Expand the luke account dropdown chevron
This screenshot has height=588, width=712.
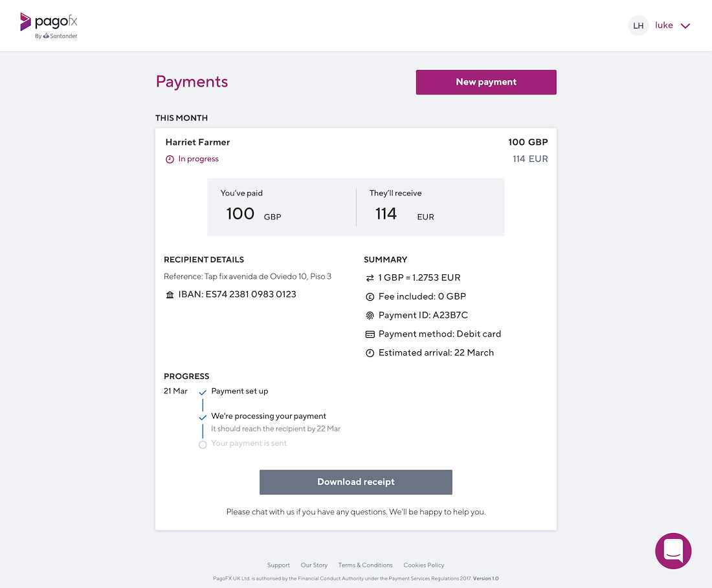coord(685,26)
